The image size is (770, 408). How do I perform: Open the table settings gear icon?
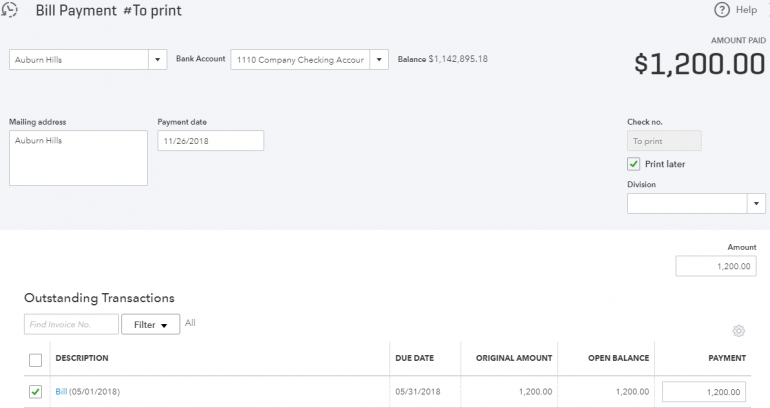pyautogui.click(x=739, y=331)
